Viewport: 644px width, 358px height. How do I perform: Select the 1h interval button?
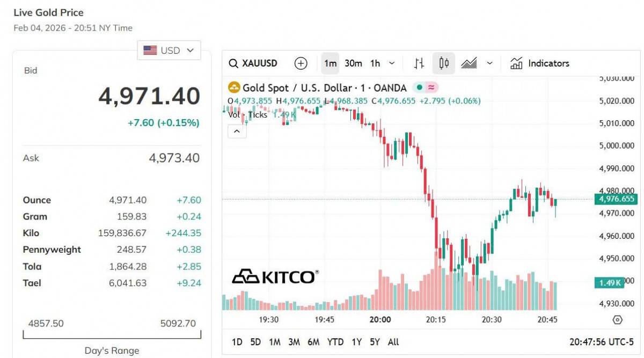375,63
